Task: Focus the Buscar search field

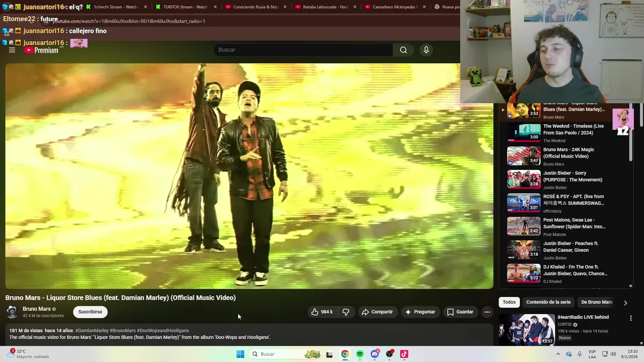Action: (303, 50)
